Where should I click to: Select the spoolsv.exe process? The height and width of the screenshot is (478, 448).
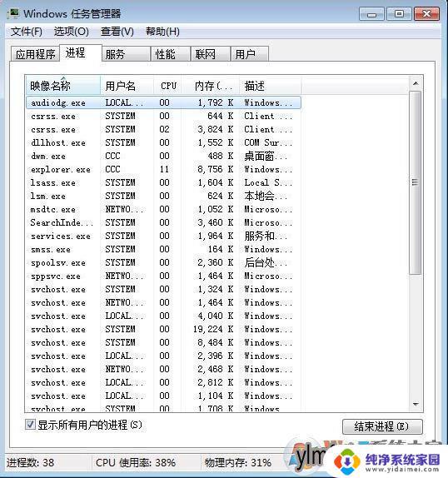tap(163, 262)
